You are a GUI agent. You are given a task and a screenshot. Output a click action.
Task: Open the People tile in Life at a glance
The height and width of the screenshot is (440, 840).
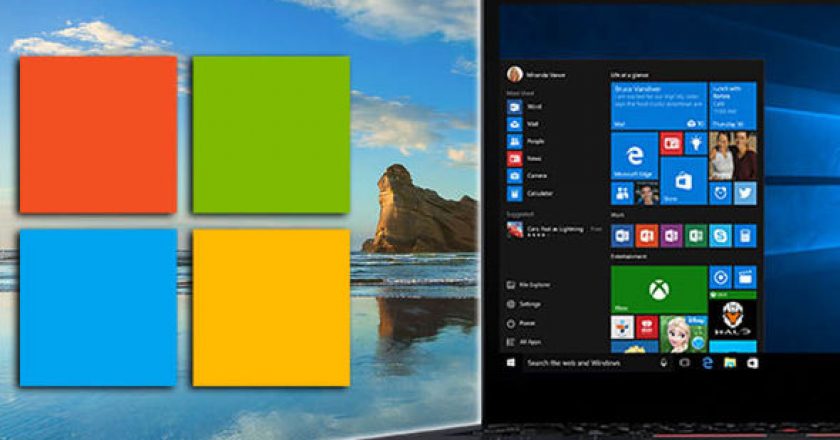click(622, 193)
